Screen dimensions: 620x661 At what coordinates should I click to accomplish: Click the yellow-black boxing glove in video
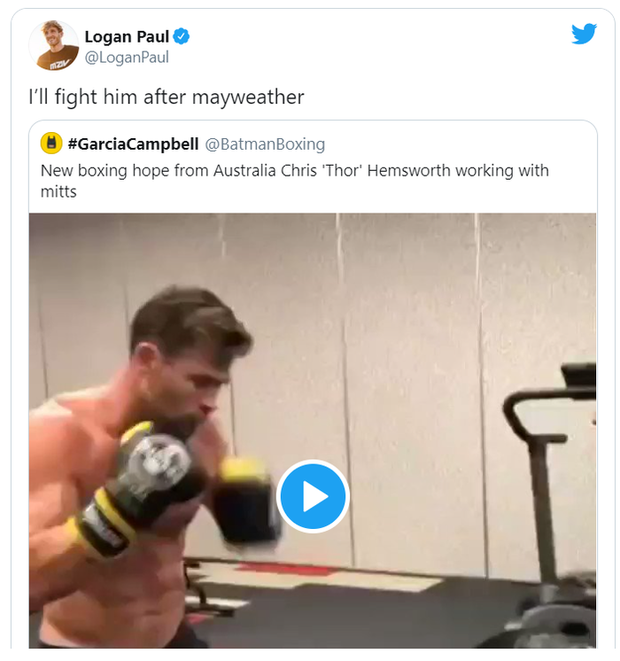click(x=145, y=470)
